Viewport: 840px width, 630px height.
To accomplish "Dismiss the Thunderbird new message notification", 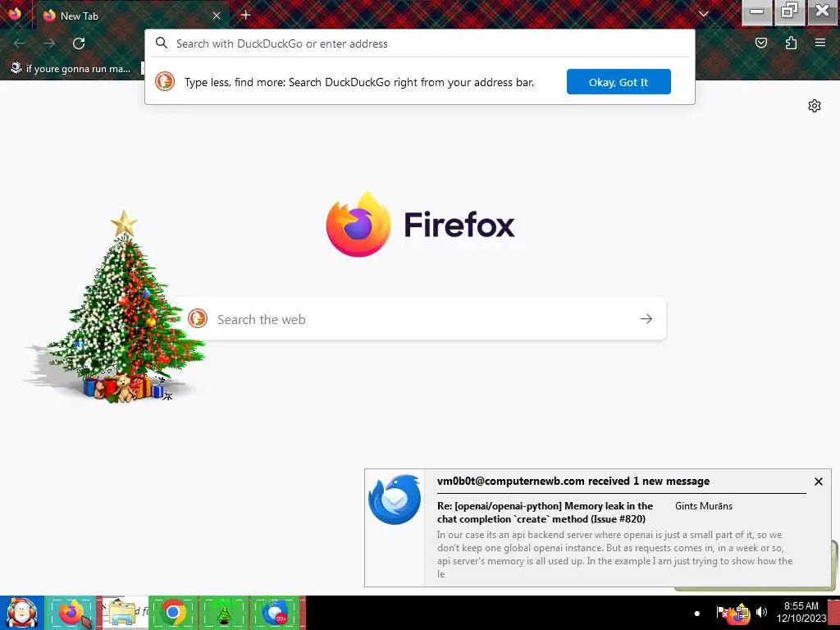I will click(818, 482).
